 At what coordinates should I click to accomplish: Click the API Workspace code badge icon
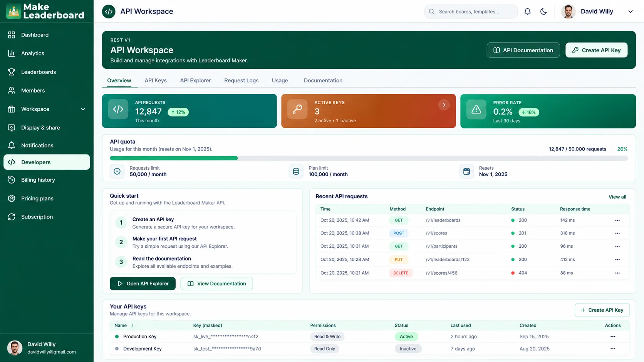pyautogui.click(x=109, y=12)
